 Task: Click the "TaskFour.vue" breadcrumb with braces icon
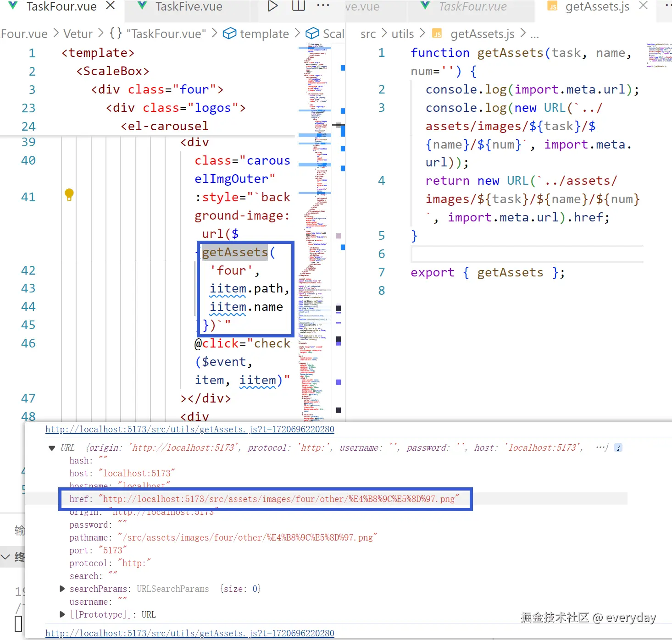158,34
